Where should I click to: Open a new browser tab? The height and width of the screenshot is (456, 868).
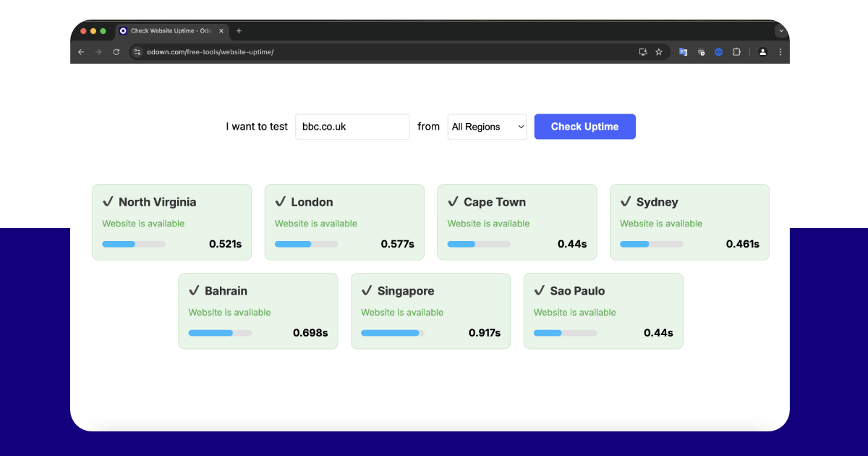(239, 31)
